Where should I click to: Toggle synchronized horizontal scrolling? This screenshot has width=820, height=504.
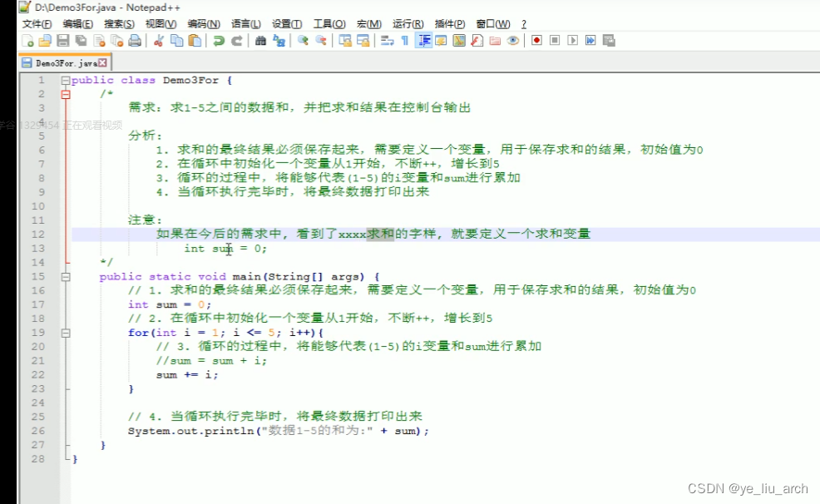click(x=363, y=41)
